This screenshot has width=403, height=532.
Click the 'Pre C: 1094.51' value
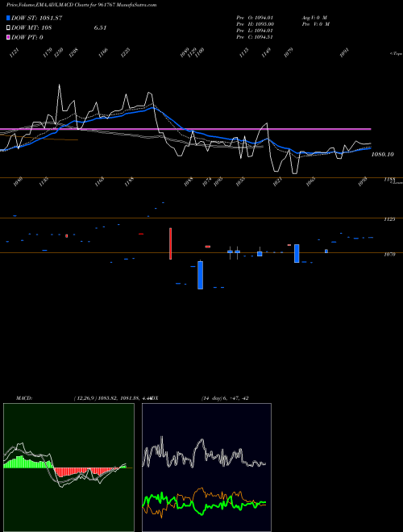click(255, 37)
